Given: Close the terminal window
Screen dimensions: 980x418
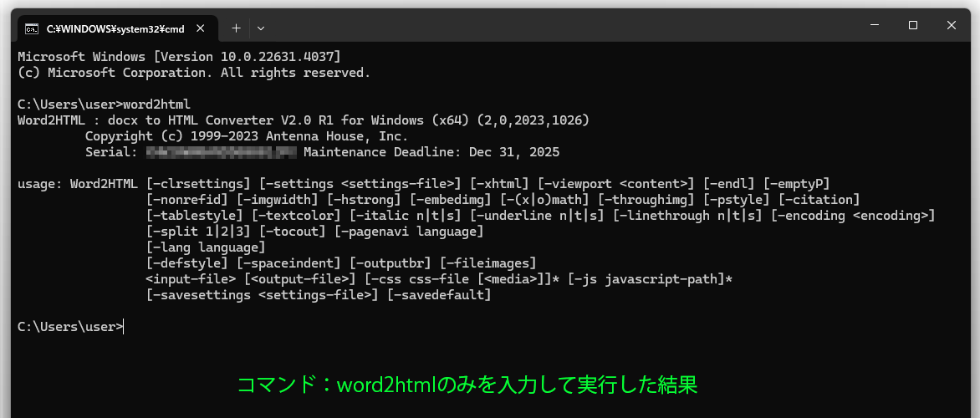Looking at the screenshot, I should pos(952,26).
